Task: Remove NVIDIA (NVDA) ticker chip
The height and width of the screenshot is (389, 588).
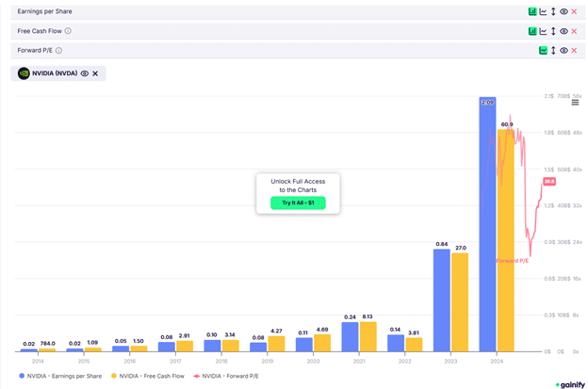Action: coord(95,73)
